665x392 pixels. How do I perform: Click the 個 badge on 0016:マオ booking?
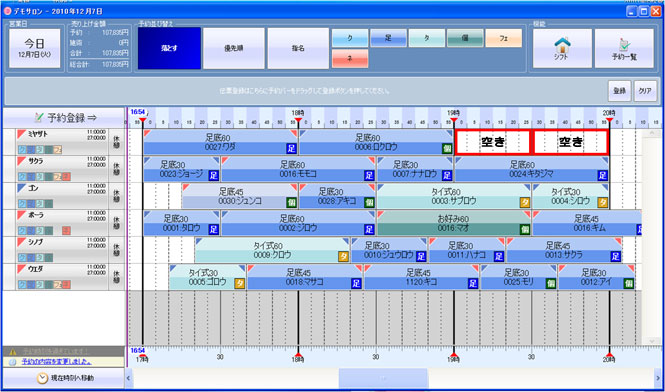[x=525, y=230]
